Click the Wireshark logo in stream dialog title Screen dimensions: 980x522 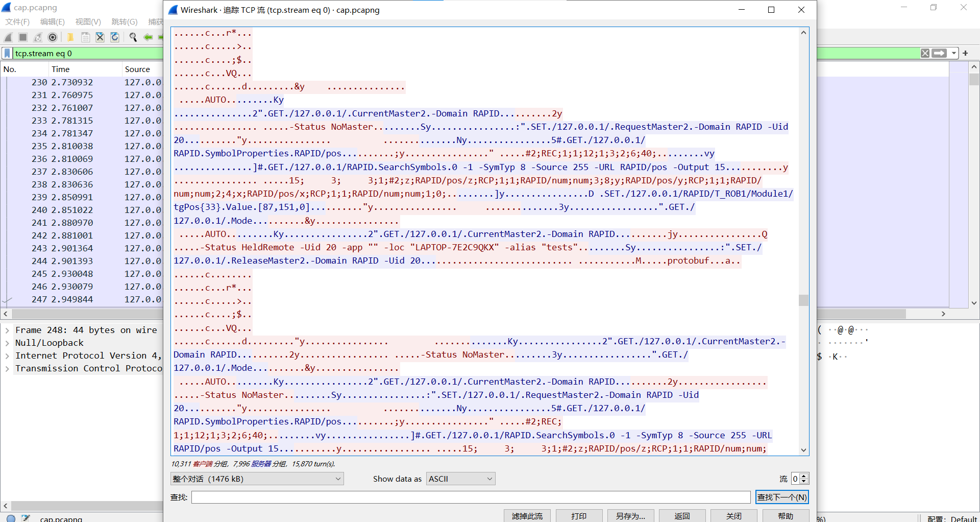coord(174,10)
